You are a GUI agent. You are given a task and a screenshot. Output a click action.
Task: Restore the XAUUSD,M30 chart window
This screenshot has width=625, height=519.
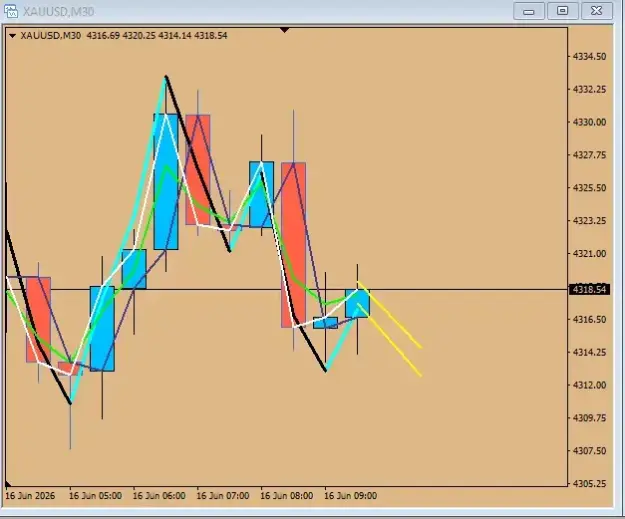[x=562, y=11]
